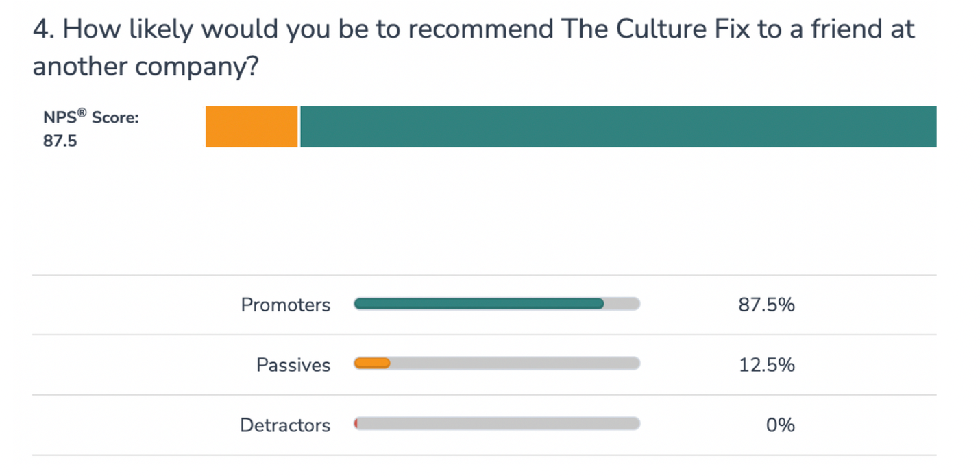The height and width of the screenshot is (476, 980).
Task: Click the 0% Detractors percentage
Action: coord(781,425)
